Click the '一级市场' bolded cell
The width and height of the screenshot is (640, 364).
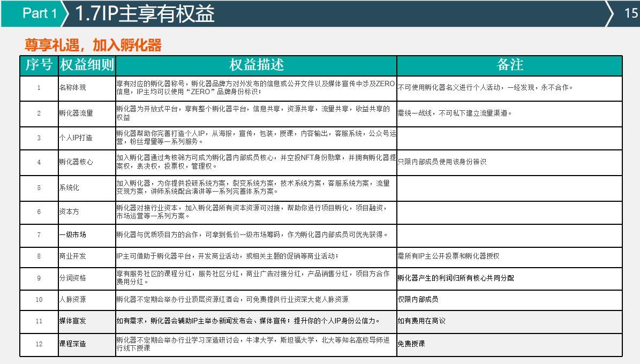(x=73, y=234)
